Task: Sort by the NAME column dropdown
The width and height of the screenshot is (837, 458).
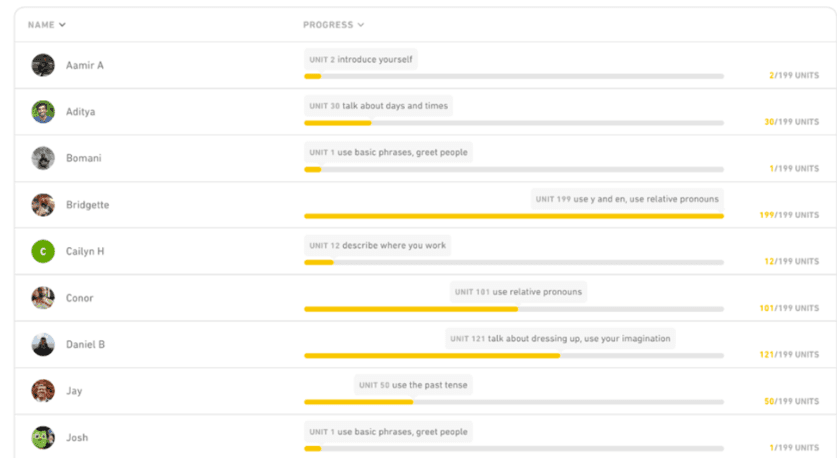Action: pos(47,25)
